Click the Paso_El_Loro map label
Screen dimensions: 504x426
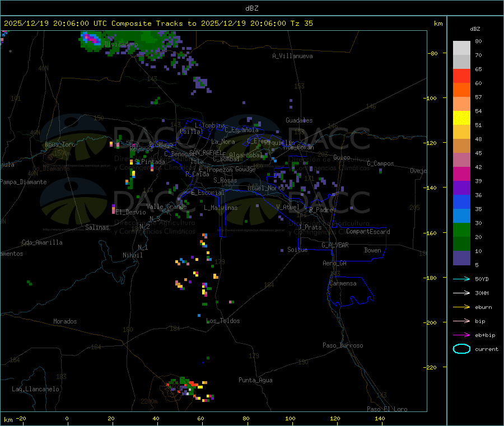(x=387, y=409)
